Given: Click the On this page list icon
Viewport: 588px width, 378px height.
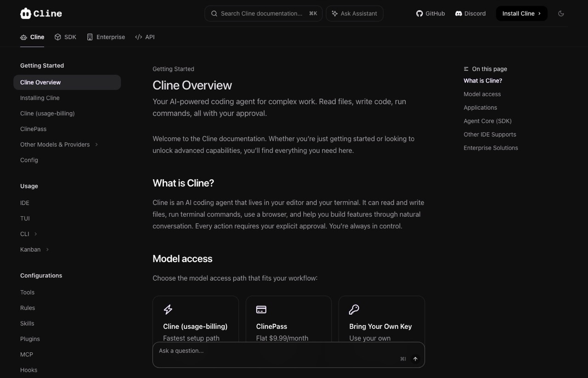Looking at the screenshot, I should pyautogui.click(x=466, y=69).
